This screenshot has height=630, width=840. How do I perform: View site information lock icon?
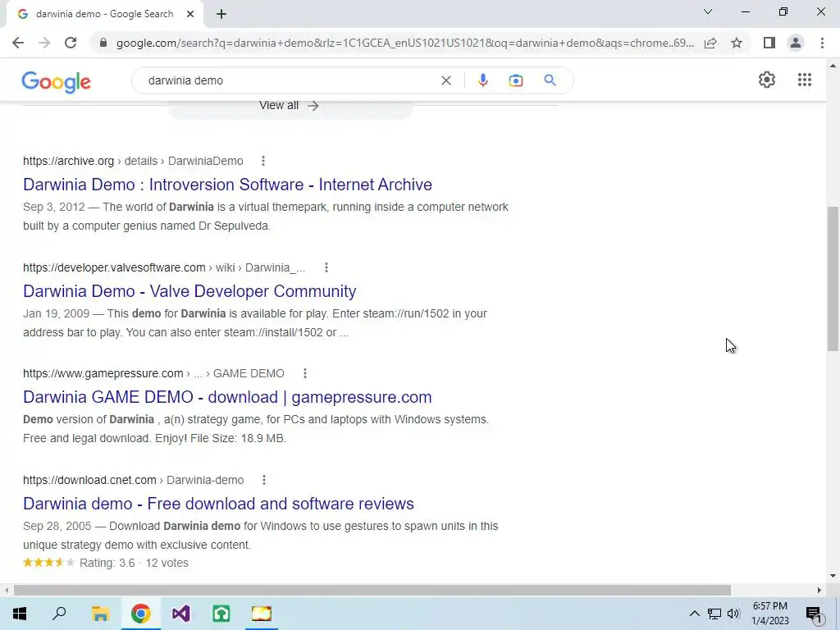[x=103, y=43]
